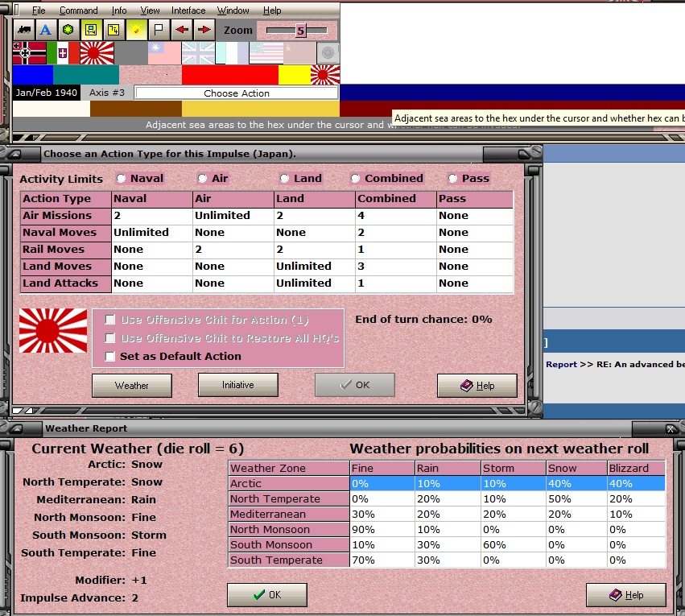Click the gray circular icon after the flags
Screen dimensions: 685x616
(328, 53)
